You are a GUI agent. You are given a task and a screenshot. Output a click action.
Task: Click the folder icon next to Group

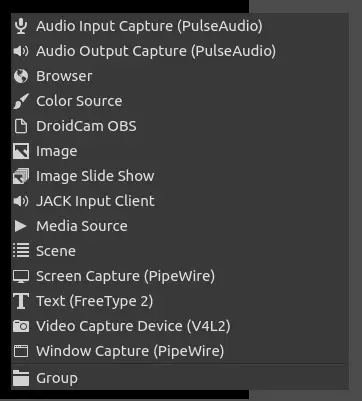coord(21,378)
